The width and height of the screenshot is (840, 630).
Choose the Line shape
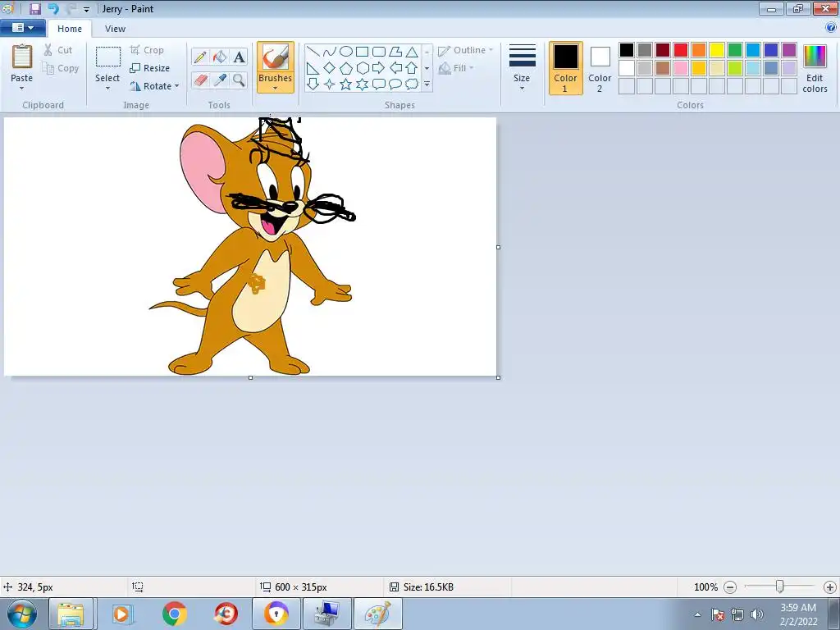click(313, 52)
